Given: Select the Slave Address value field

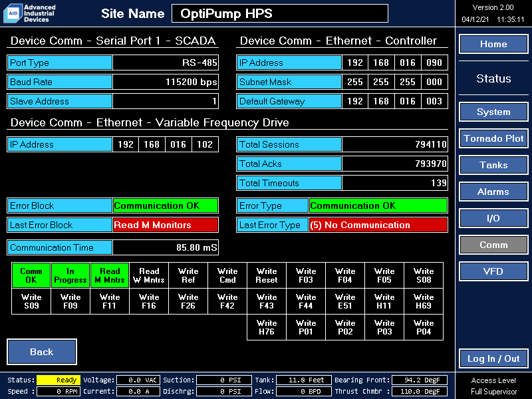Looking at the screenshot, I should tap(166, 102).
